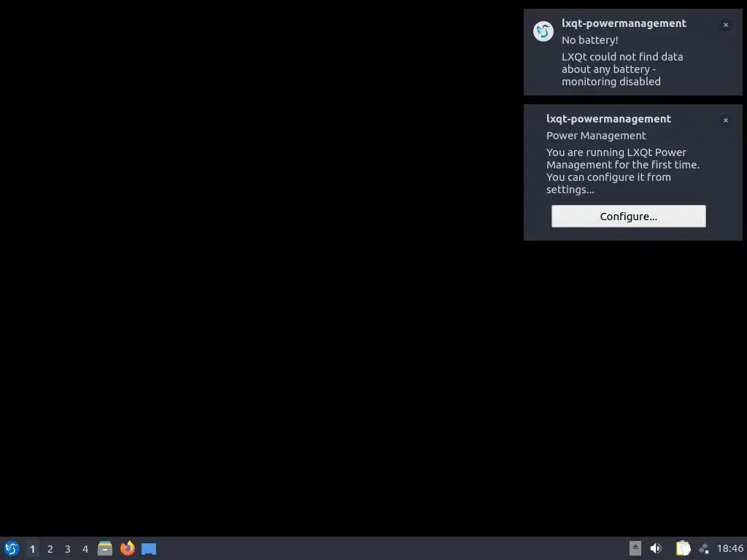
Task: Click the "No battery!" notification text
Action: (x=589, y=40)
